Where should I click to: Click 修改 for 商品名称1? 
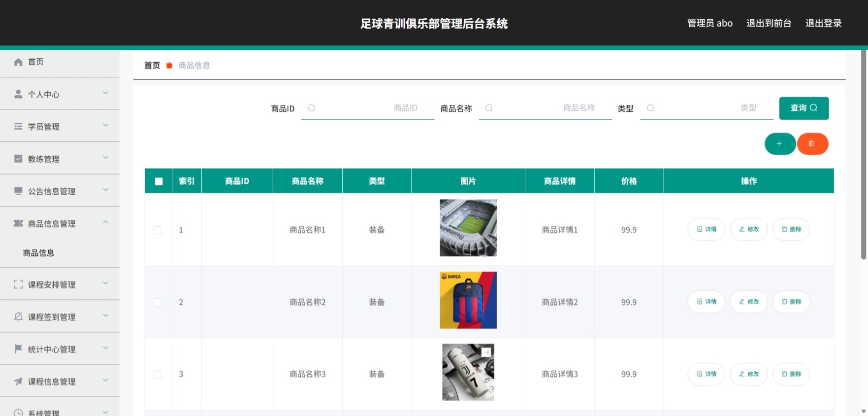point(749,229)
